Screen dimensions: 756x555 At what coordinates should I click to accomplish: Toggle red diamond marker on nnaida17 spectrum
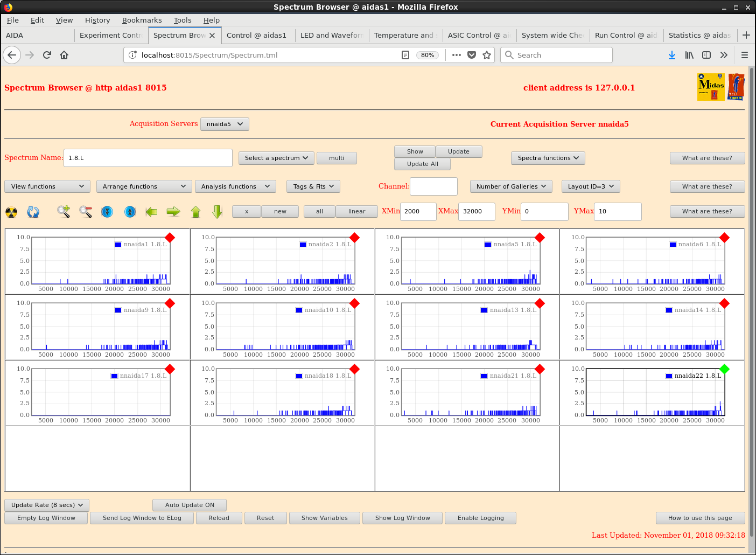pyautogui.click(x=170, y=369)
